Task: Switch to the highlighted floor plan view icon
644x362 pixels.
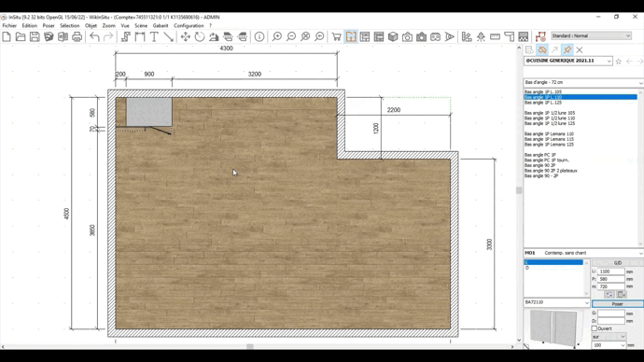Action: click(351, 36)
